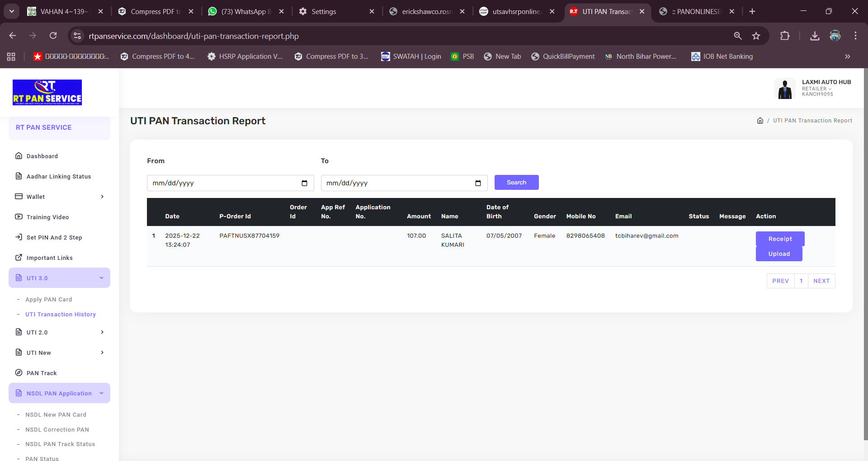
Task: Click the browser zoom magnifier icon
Action: [737, 36]
